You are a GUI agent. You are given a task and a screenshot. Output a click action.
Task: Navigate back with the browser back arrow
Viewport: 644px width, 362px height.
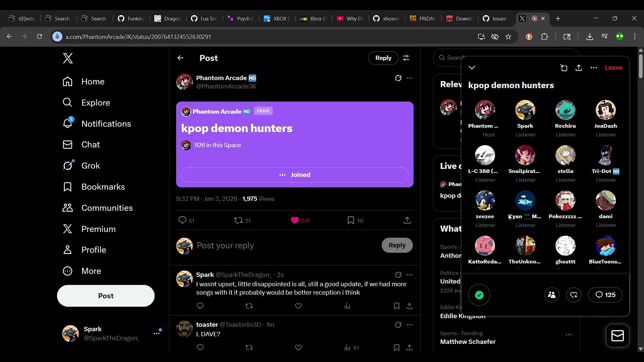tap(10, 37)
